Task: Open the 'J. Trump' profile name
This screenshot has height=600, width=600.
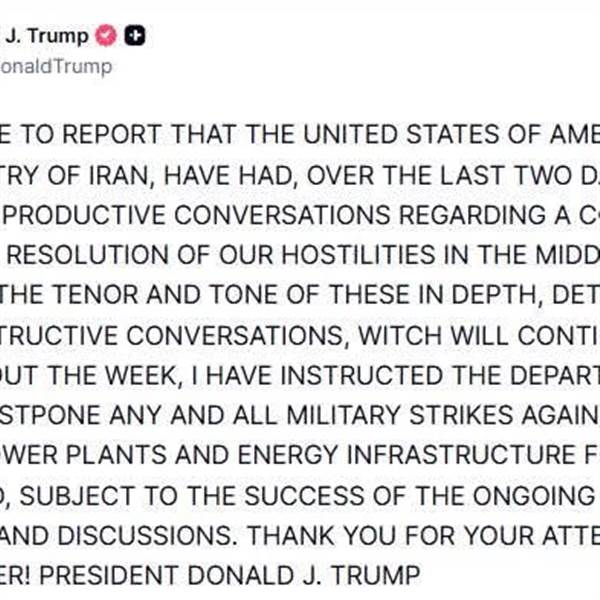Action: tap(47, 37)
